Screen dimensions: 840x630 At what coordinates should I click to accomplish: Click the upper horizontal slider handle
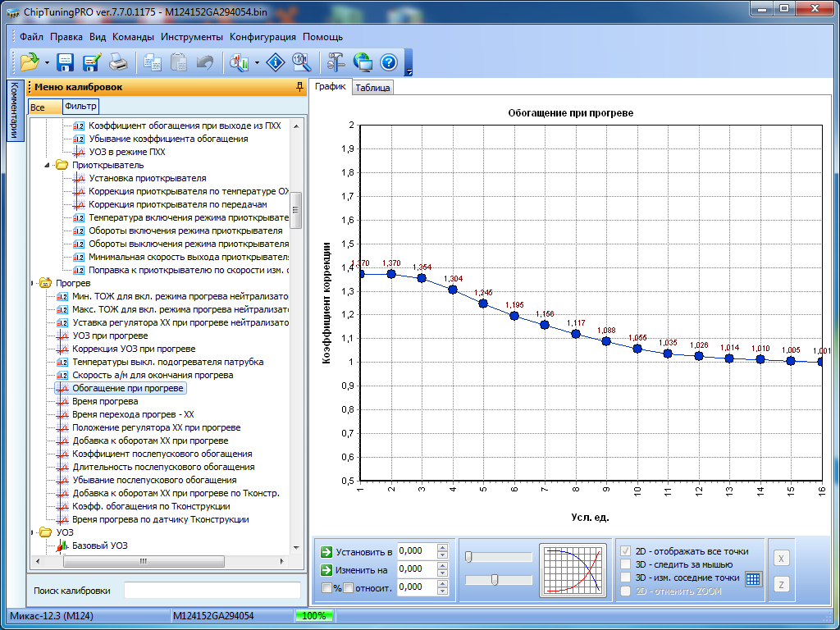pyautogui.click(x=468, y=557)
